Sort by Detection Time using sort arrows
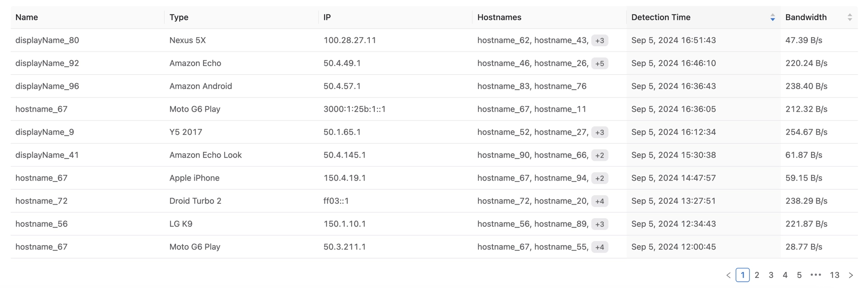The height and width of the screenshot is (288, 868). pyautogui.click(x=772, y=17)
